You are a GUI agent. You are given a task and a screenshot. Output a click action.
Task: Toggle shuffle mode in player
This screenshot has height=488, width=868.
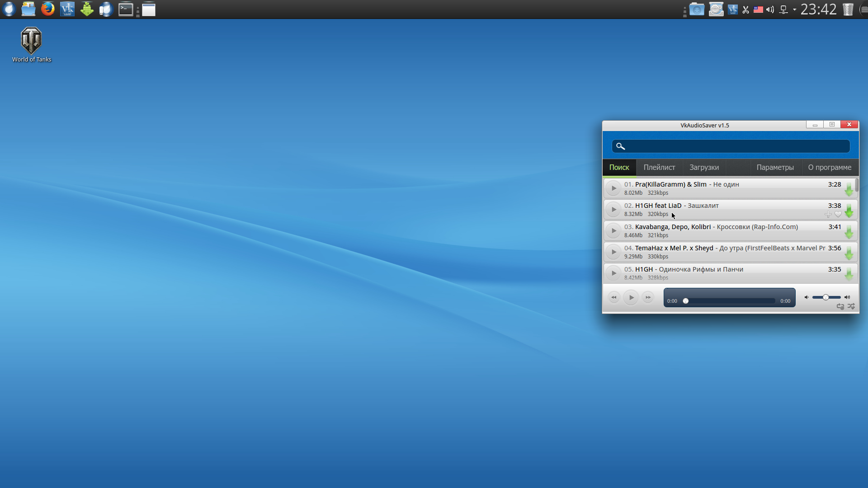[851, 306]
